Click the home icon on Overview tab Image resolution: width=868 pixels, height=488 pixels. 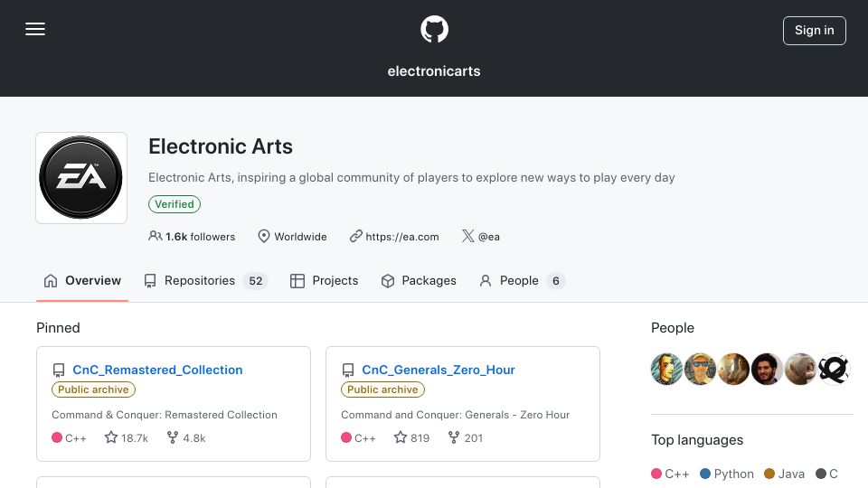tap(51, 280)
